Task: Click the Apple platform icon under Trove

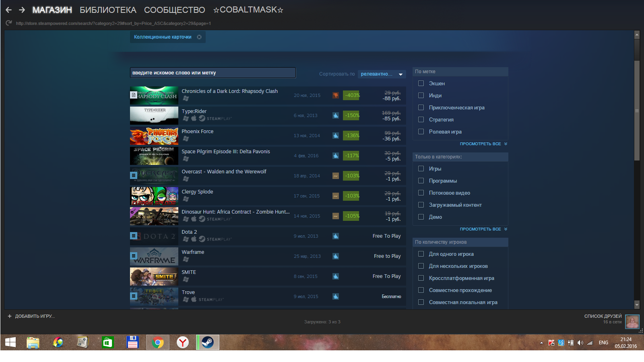Action: (194, 299)
